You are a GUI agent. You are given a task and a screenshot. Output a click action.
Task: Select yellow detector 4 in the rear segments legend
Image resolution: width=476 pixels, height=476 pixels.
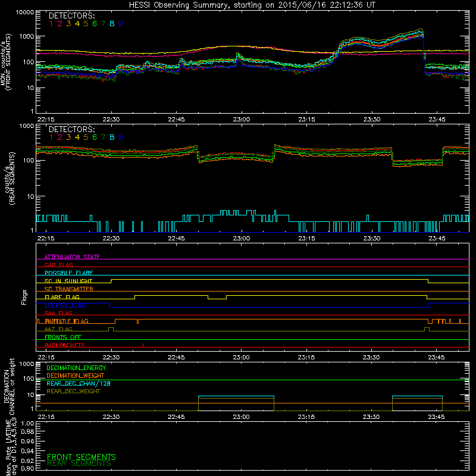coord(77,137)
